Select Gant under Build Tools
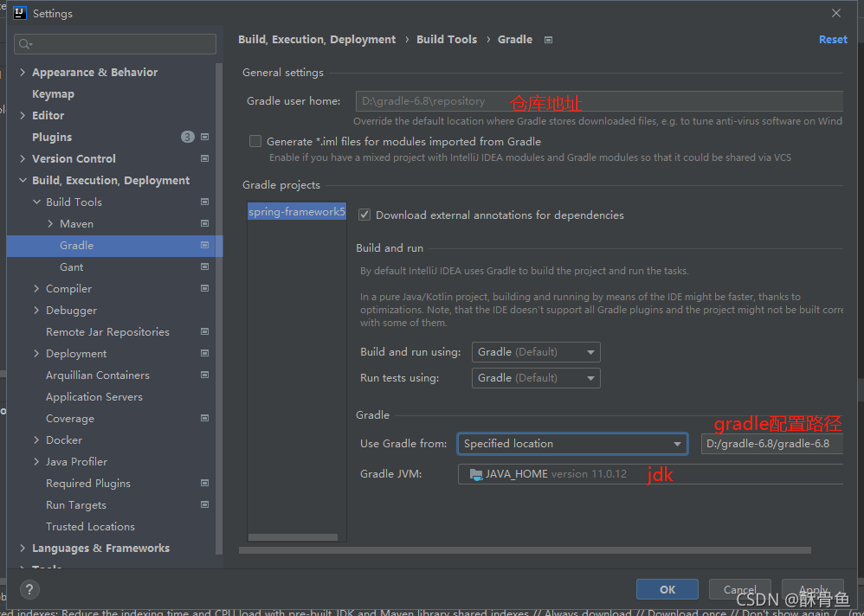Screen dimensions: 864x616 click(x=72, y=267)
